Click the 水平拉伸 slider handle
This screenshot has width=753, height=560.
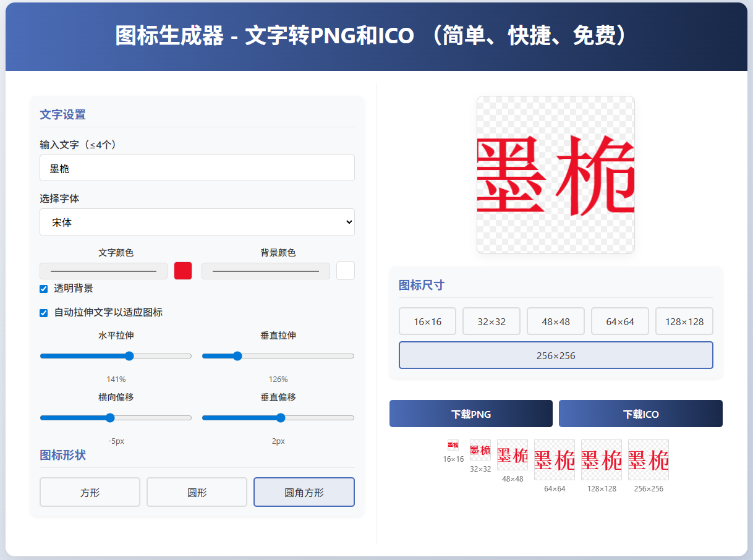[x=128, y=355]
